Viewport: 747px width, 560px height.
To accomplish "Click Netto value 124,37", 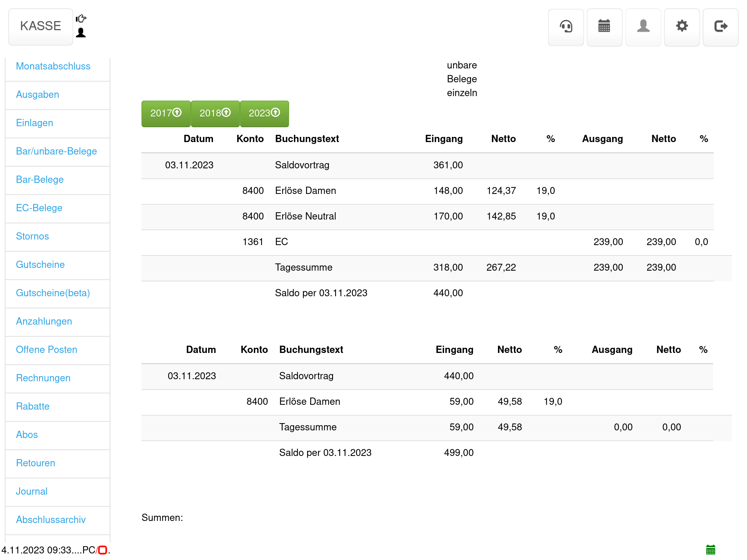I will (x=501, y=190).
